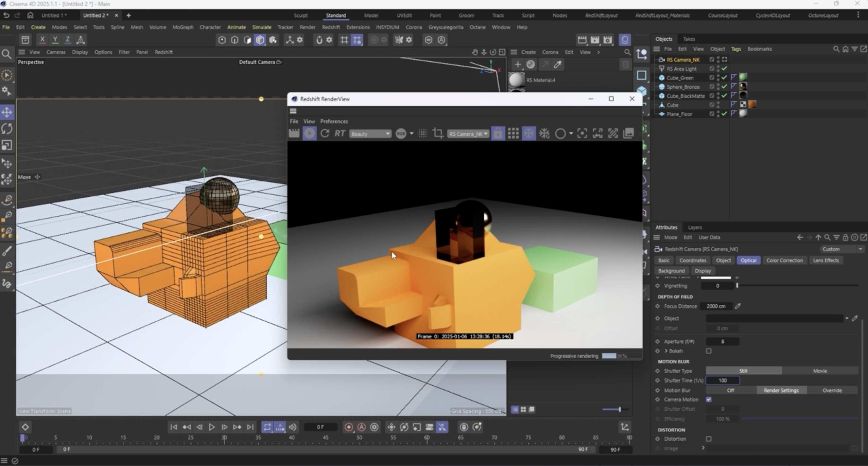Click the crop region icon in RenderView
Image resolution: width=868 pixels, height=466 pixels.
(x=438, y=133)
